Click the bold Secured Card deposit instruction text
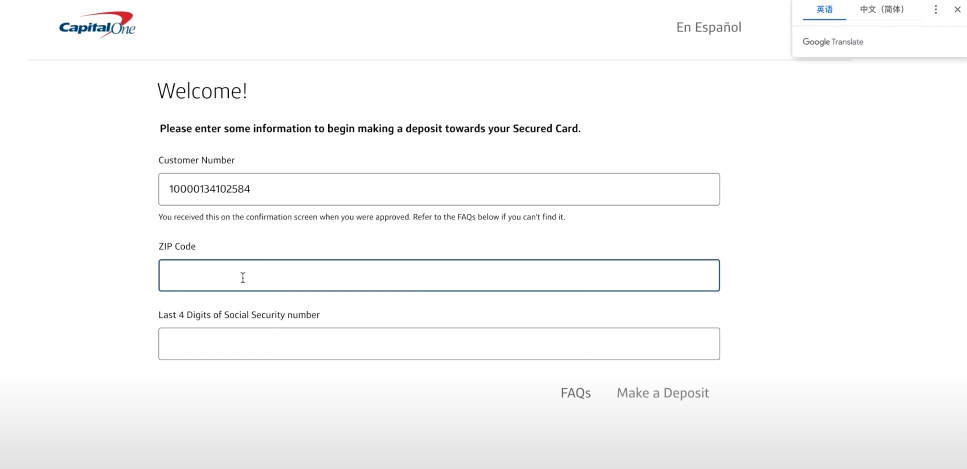967x469 pixels. [370, 129]
